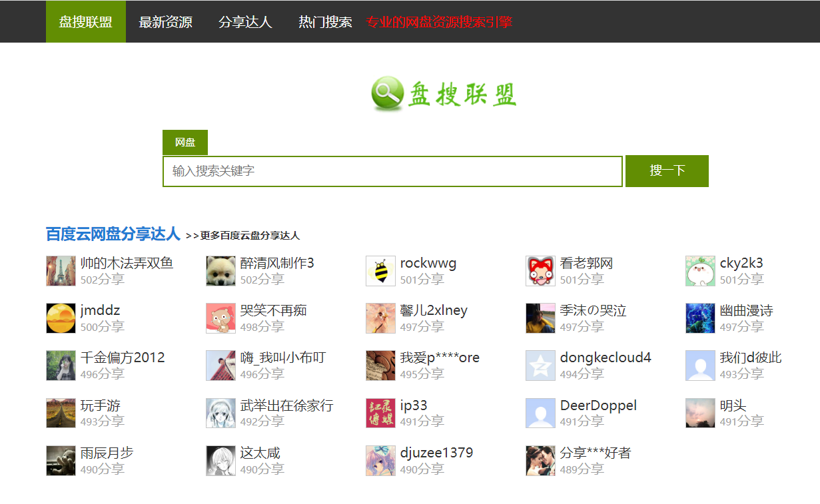The height and width of the screenshot is (504, 820).
Task: Click the red avatar of ip33
Action: 380,413
